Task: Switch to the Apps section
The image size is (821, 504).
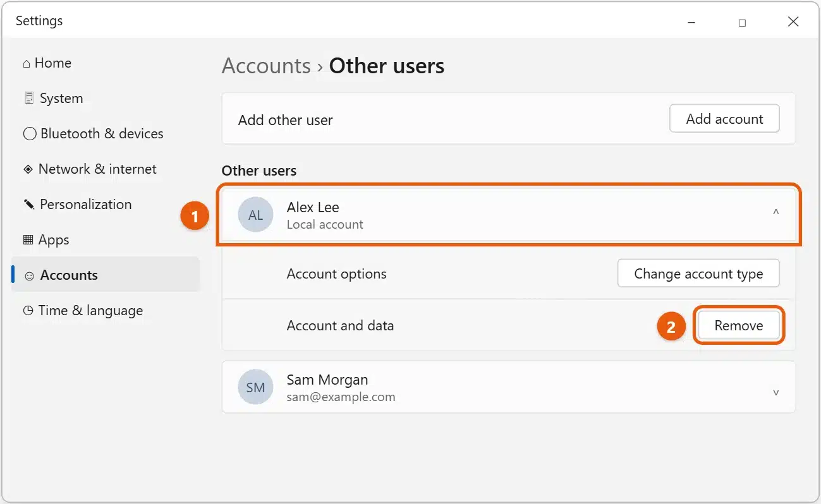Action: click(x=105, y=240)
